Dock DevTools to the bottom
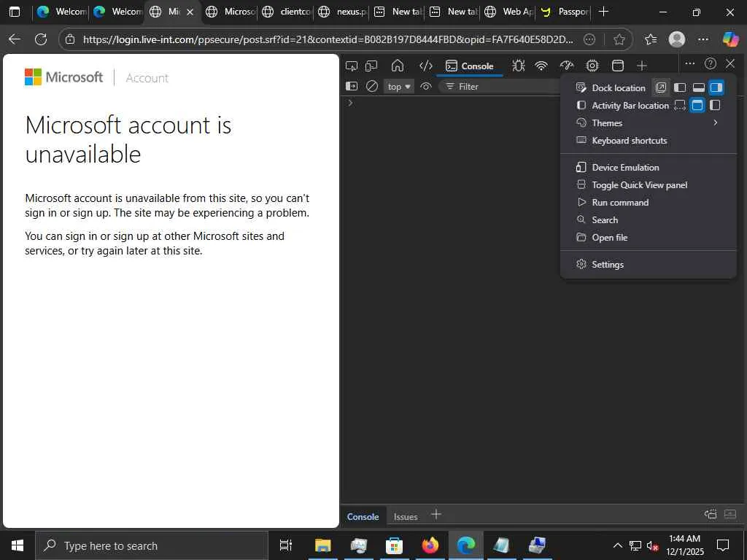The height and width of the screenshot is (560, 747). (698, 87)
